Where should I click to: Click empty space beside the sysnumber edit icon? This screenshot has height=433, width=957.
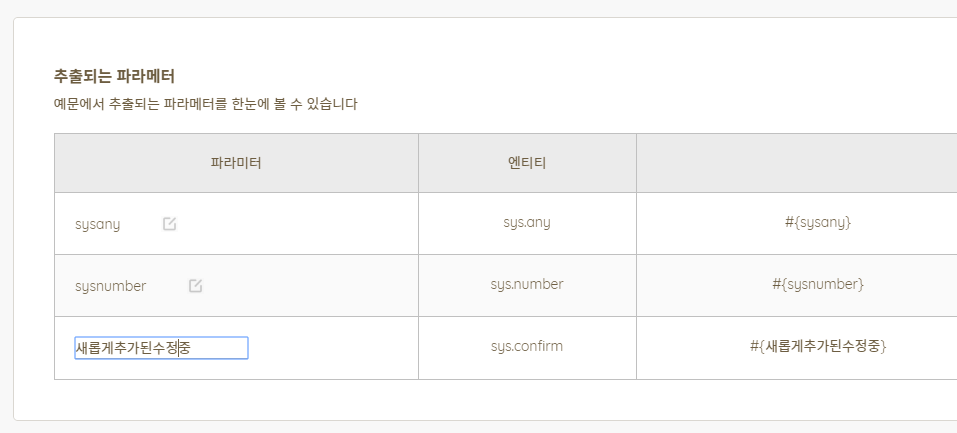(x=305, y=286)
